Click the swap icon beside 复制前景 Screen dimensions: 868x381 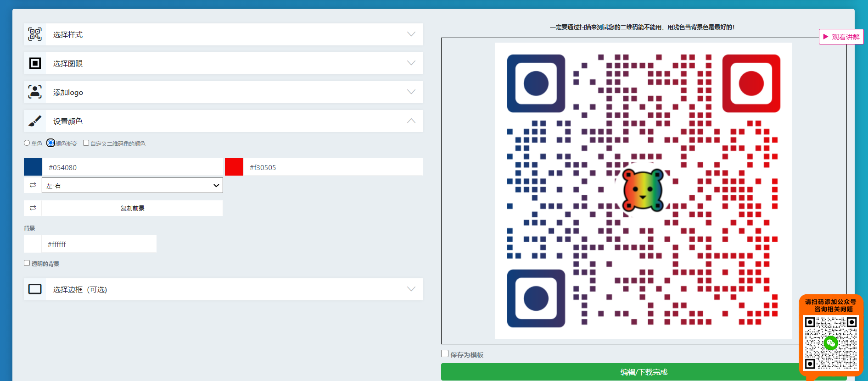pos(33,208)
